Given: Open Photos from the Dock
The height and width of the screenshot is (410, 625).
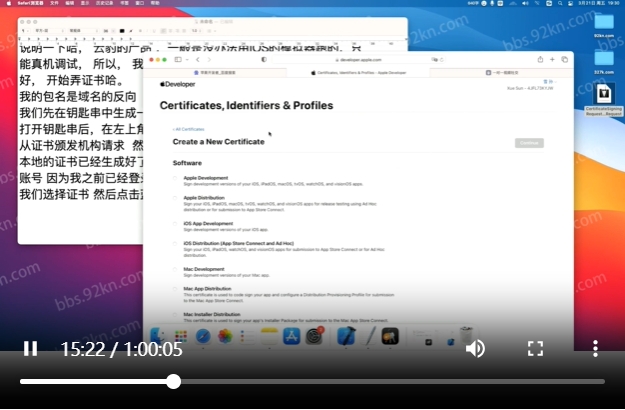Looking at the screenshot, I should [225, 336].
